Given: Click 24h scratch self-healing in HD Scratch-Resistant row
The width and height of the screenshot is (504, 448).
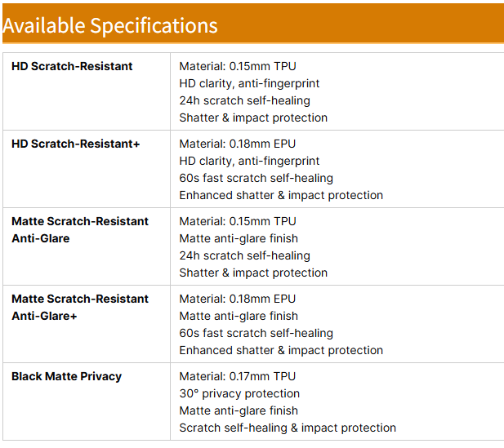Looking at the screenshot, I should coord(244,100).
